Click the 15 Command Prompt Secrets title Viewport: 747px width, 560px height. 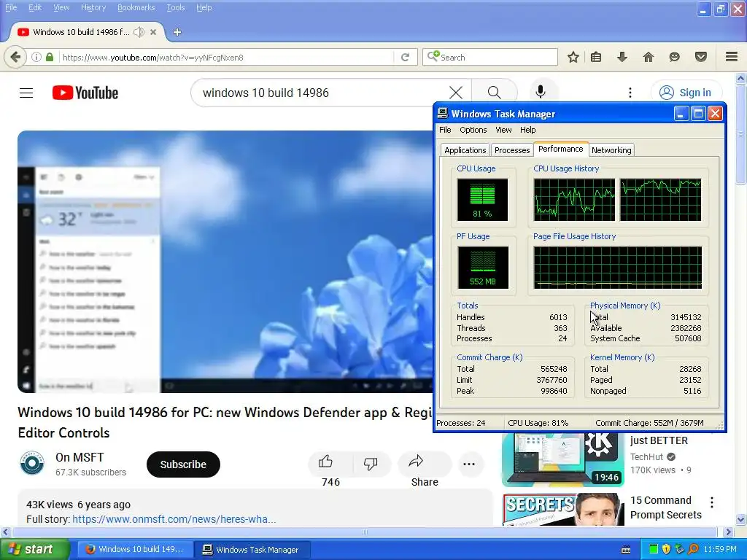coord(665,507)
